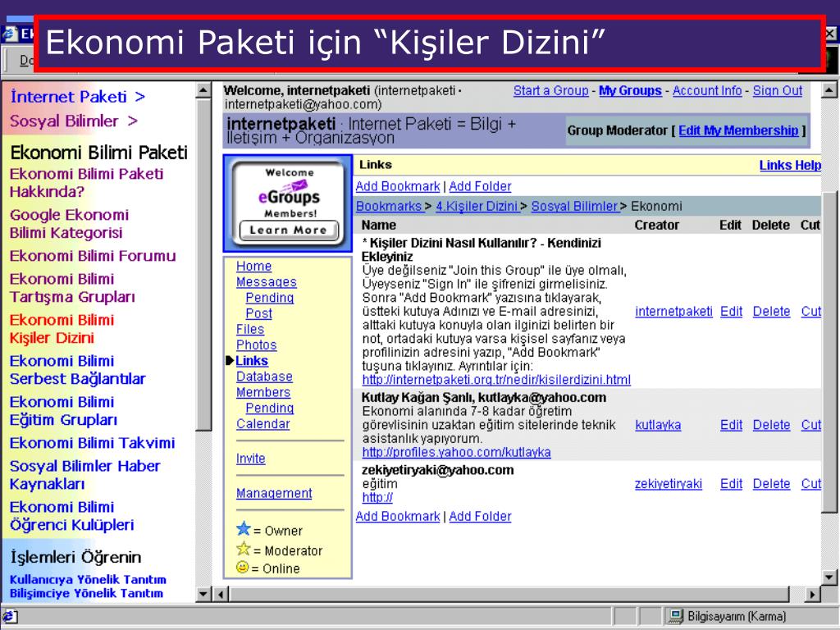Edit the zekiyetiryaki entry
This screenshot has width=840, height=630.
(731, 484)
